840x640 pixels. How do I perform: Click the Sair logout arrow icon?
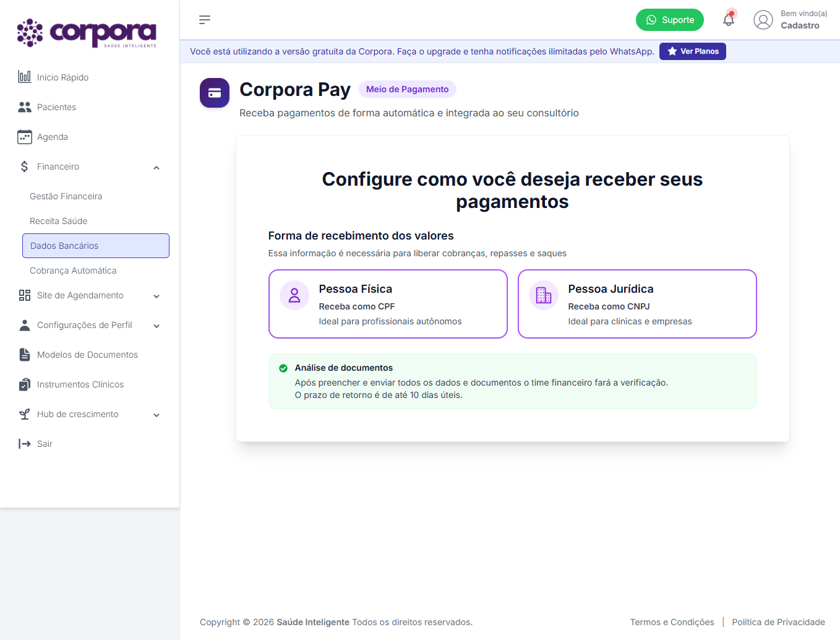pos(25,444)
